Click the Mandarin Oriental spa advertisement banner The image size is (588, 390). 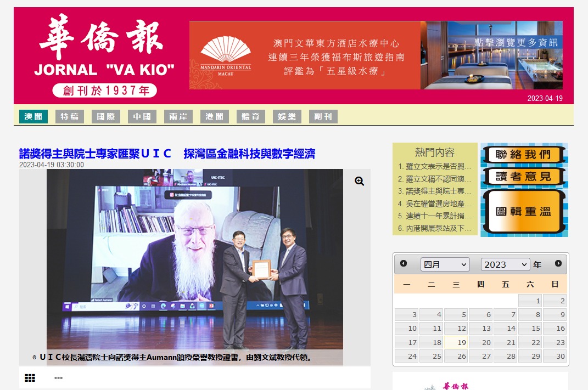376,55
